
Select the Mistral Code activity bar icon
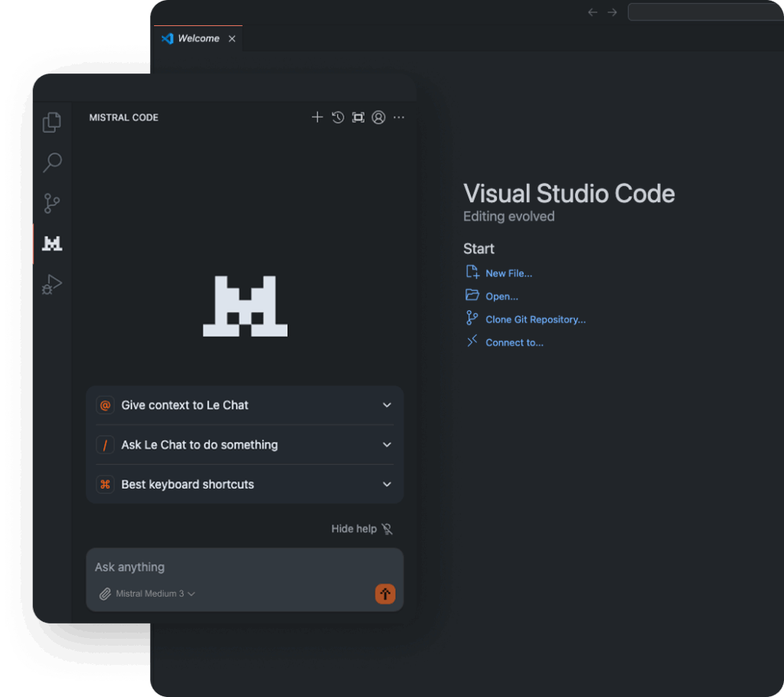tap(52, 243)
